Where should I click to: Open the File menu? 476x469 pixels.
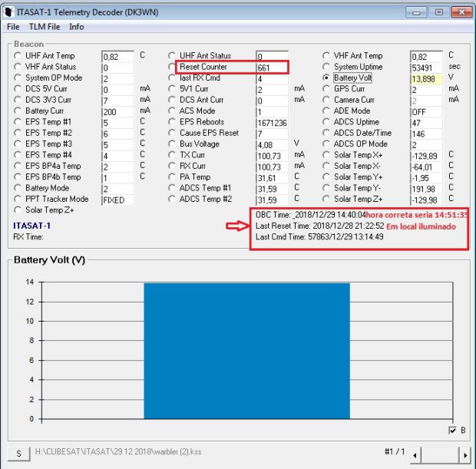tap(13, 27)
